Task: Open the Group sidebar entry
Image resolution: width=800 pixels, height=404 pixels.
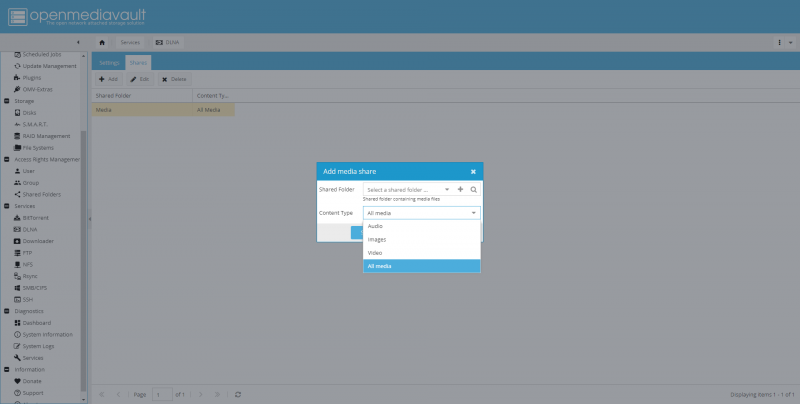Action: (27, 183)
